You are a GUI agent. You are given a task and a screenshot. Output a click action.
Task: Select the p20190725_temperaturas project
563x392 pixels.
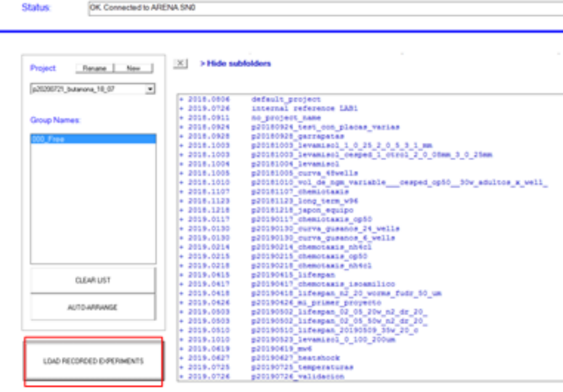point(302,367)
